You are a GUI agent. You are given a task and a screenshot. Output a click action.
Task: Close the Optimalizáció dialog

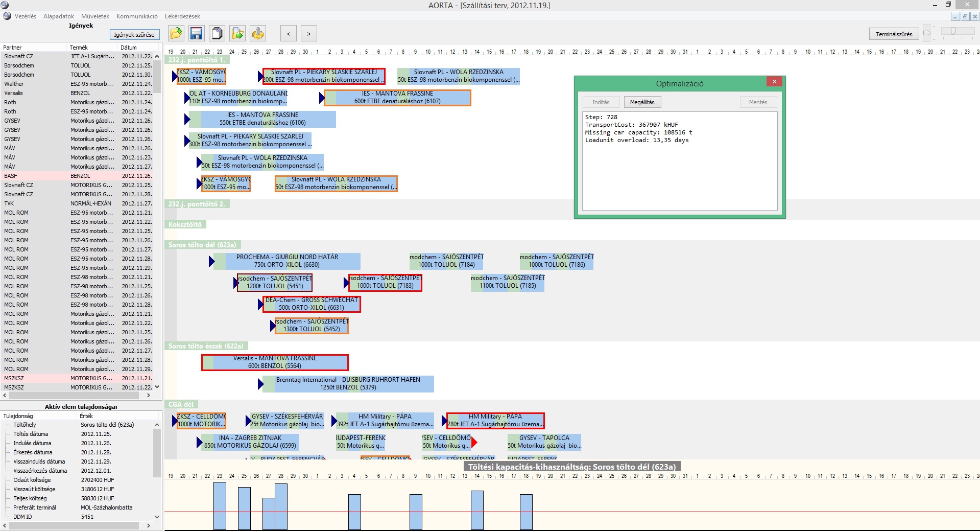tap(774, 82)
